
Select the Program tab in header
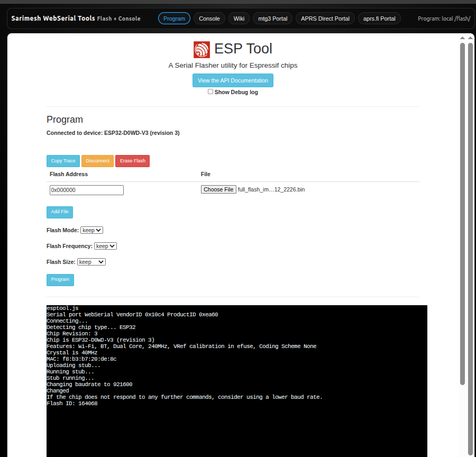[174, 19]
